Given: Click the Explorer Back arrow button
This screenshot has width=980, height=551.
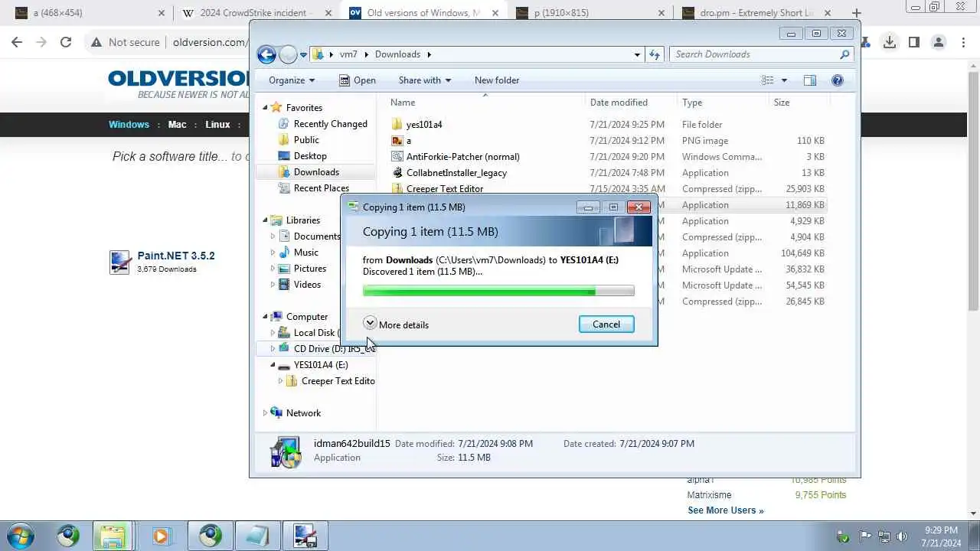Looking at the screenshot, I should click(x=266, y=54).
